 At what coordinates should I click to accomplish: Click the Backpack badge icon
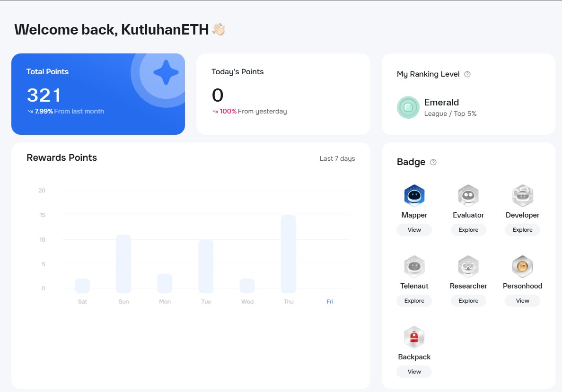click(414, 337)
